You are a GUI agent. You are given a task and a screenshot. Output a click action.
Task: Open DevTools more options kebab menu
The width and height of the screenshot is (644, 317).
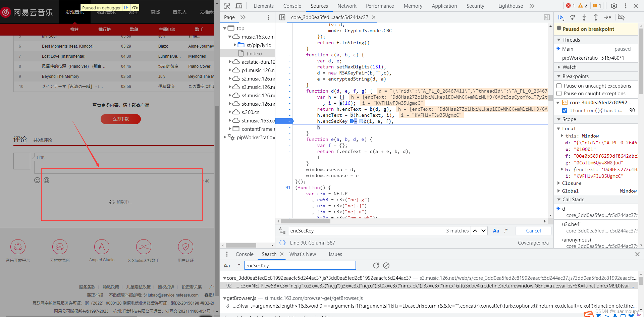click(626, 6)
